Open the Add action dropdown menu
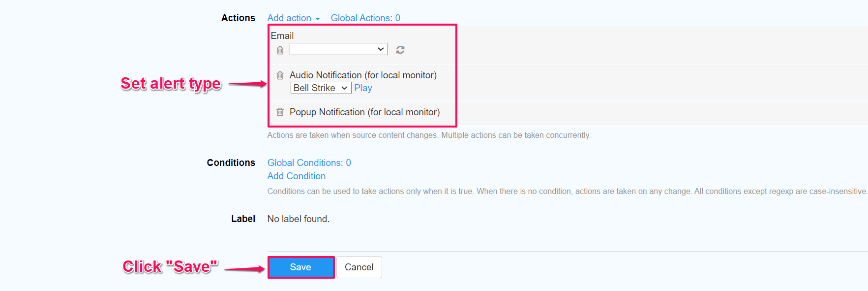868x291 pixels. (293, 18)
